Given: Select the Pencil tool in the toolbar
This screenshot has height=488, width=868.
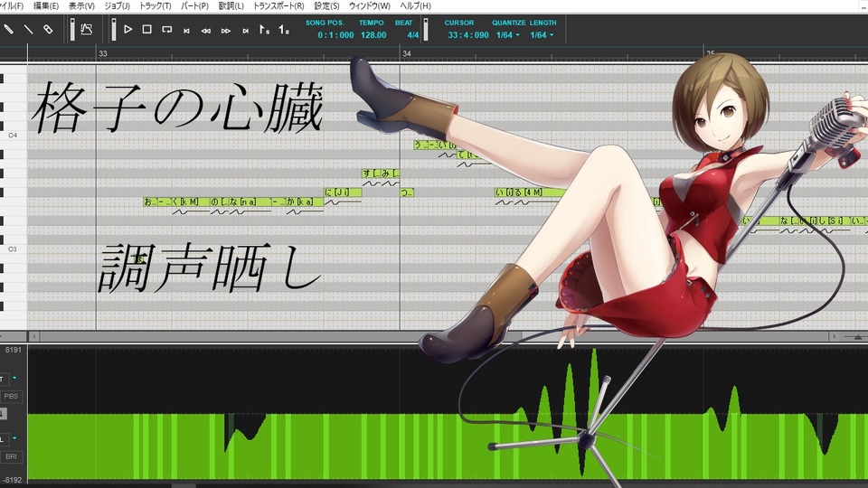Looking at the screenshot, I should tap(8, 29).
